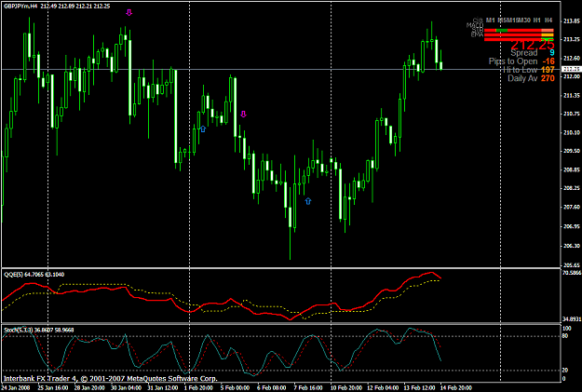Click the Spread label

(523, 53)
